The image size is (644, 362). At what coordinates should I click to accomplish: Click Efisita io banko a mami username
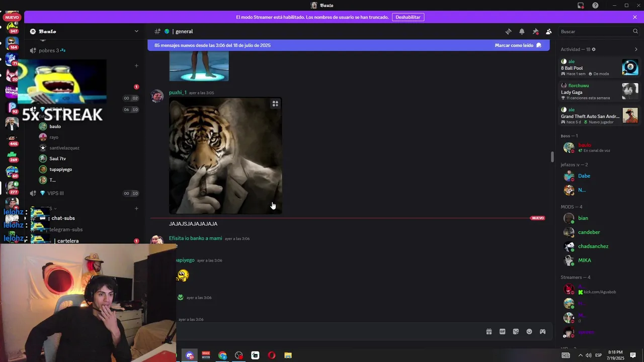[195, 238]
